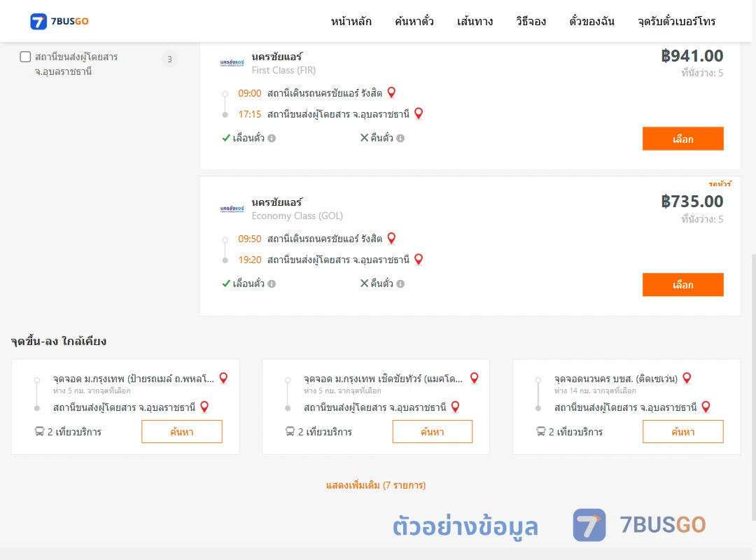Open map pin for เชิดชัยทัวร์ stop
Image resolution: width=756 pixels, height=560 pixels.
coord(474,378)
